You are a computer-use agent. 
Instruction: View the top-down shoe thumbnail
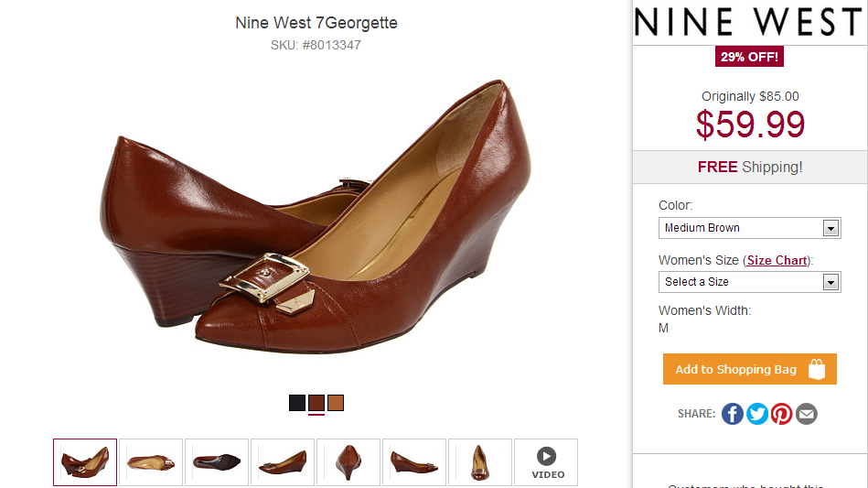pos(151,462)
